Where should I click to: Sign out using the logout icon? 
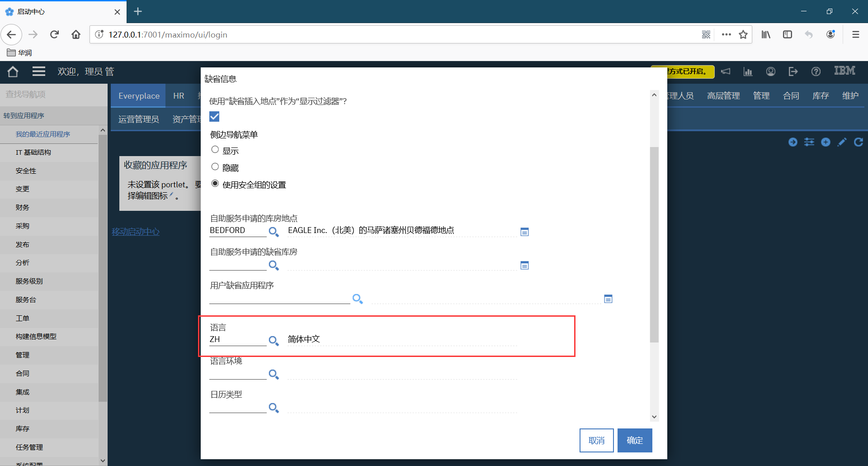[x=793, y=71]
